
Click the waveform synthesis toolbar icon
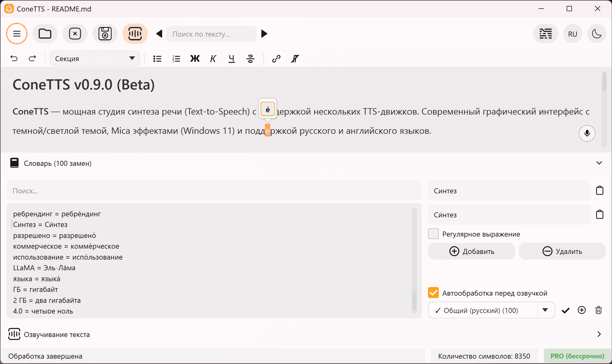135,34
